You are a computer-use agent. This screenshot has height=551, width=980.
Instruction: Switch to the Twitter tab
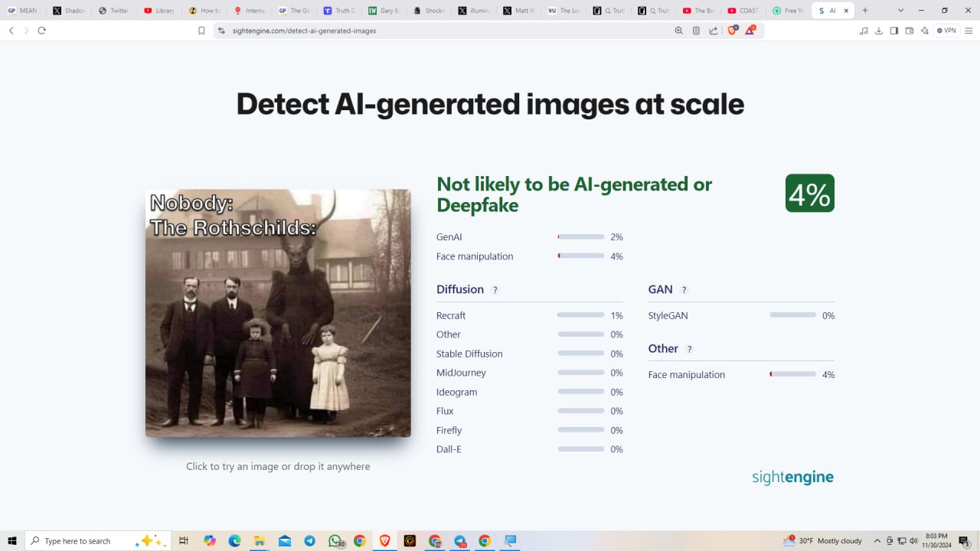(113, 11)
